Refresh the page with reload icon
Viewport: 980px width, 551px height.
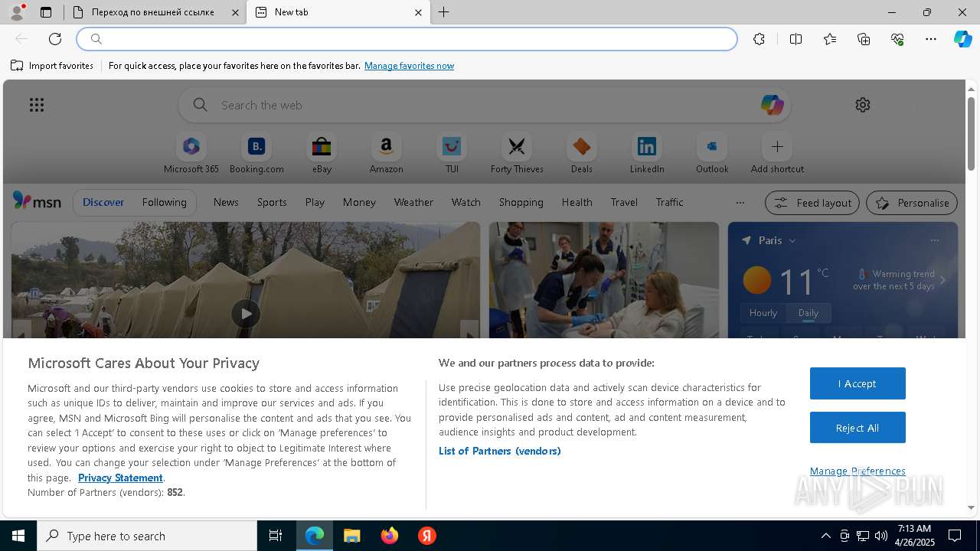55,39
